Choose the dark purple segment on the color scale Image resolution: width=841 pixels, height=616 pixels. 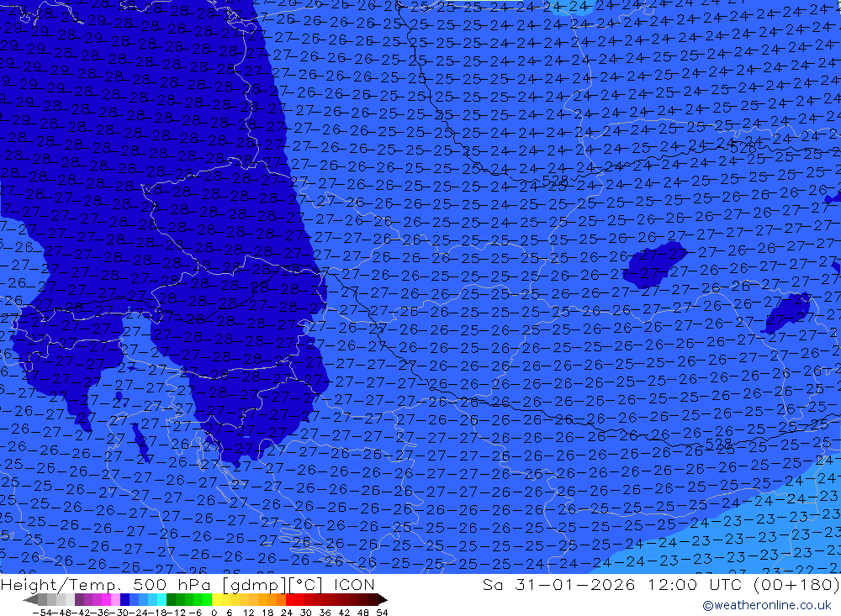(x=79, y=600)
